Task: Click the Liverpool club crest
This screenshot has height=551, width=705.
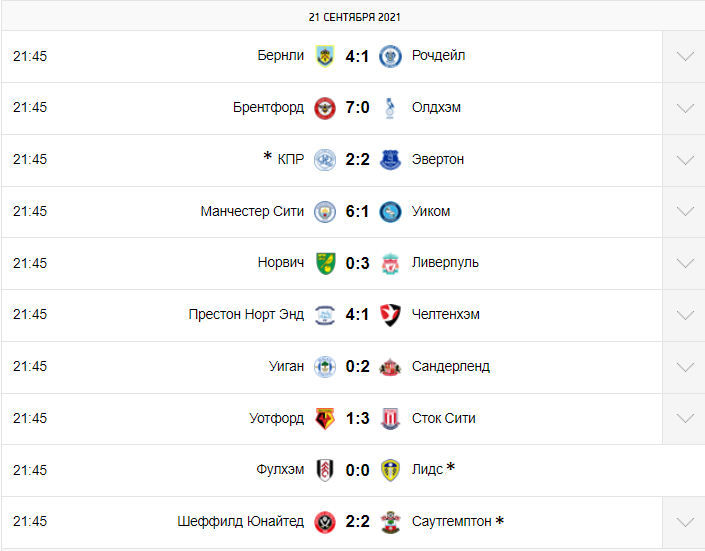Action: tap(390, 263)
